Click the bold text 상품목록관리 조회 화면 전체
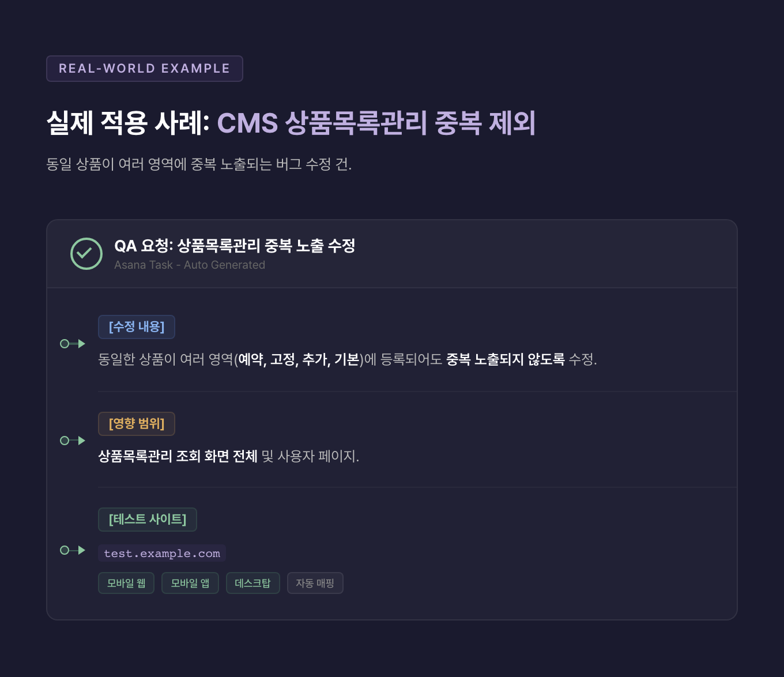This screenshot has width=784, height=677. (178, 456)
